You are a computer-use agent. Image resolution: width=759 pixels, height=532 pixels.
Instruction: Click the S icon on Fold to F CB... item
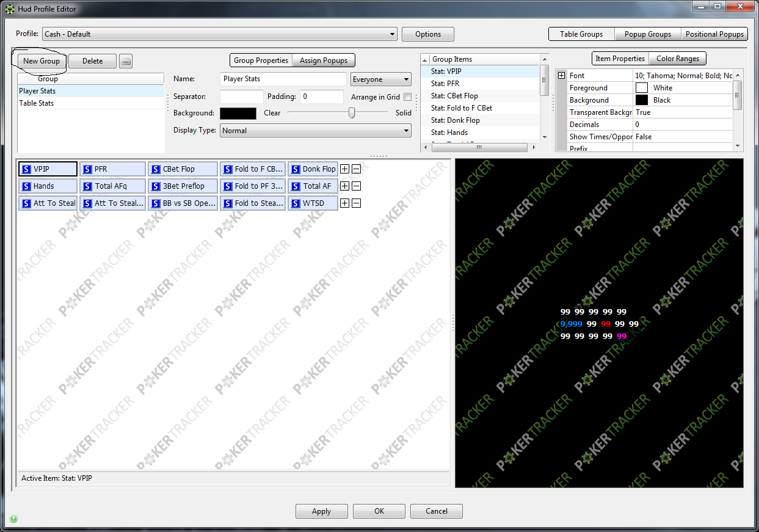tap(228, 169)
